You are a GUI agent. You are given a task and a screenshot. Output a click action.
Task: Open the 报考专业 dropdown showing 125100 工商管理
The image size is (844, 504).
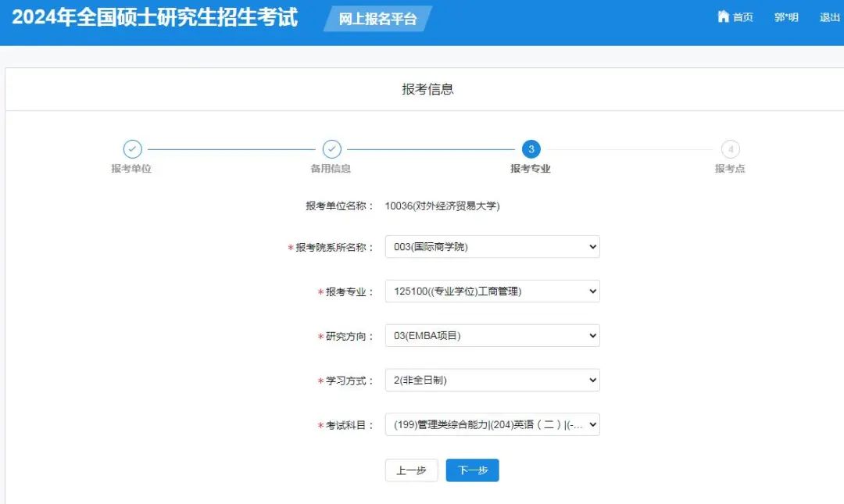492,291
